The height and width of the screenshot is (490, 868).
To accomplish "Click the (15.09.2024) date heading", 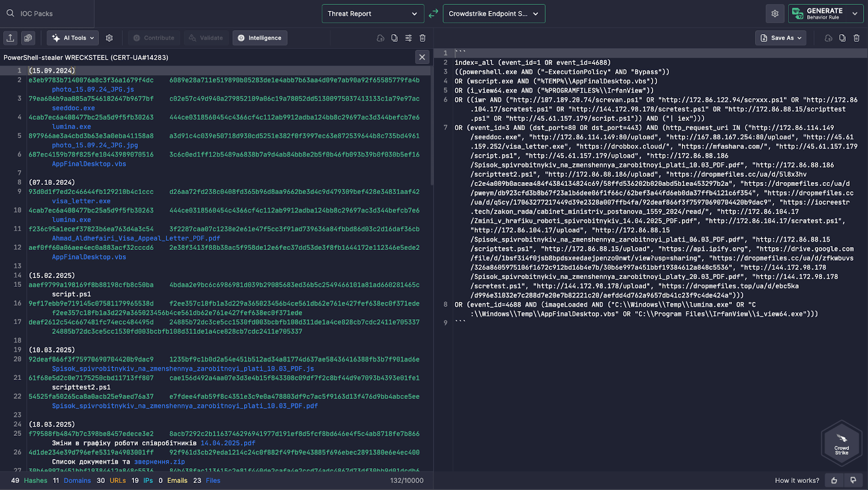I will 52,70.
